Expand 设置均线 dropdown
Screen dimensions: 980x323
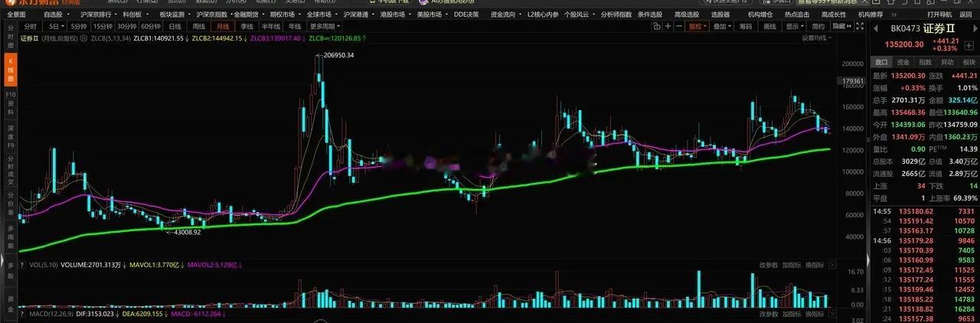(x=816, y=38)
